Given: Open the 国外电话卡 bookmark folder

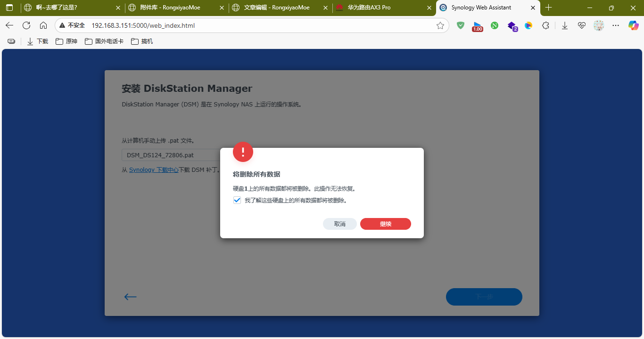Looking at the screenshot, I should point(104,41).
